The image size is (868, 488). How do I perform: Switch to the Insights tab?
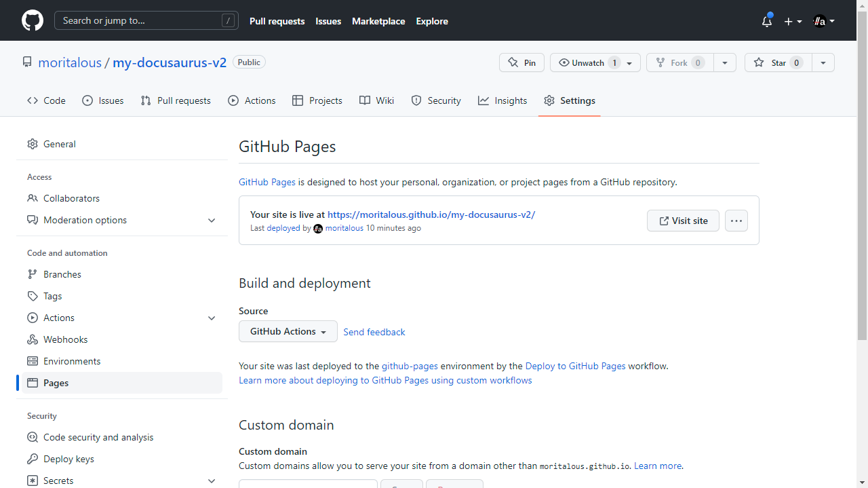[502, 100]
